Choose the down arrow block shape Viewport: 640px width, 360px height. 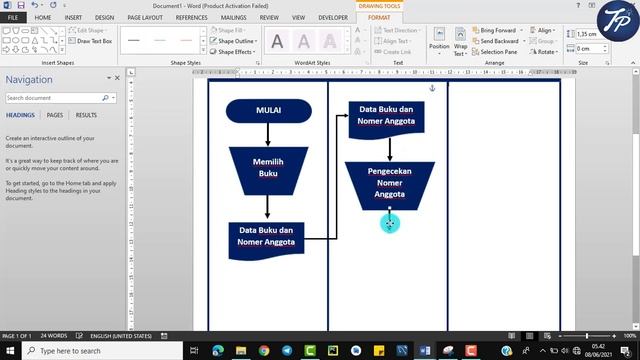[16, 49]
